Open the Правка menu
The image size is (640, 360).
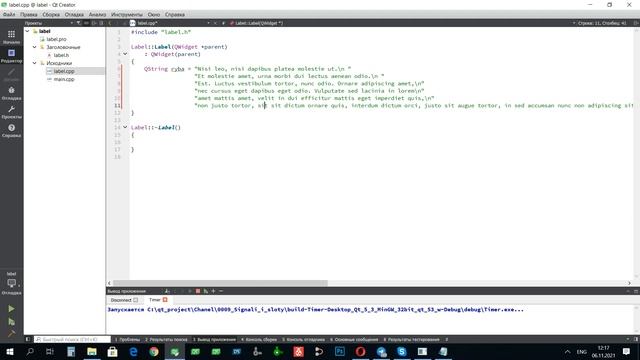pos(29,14)
